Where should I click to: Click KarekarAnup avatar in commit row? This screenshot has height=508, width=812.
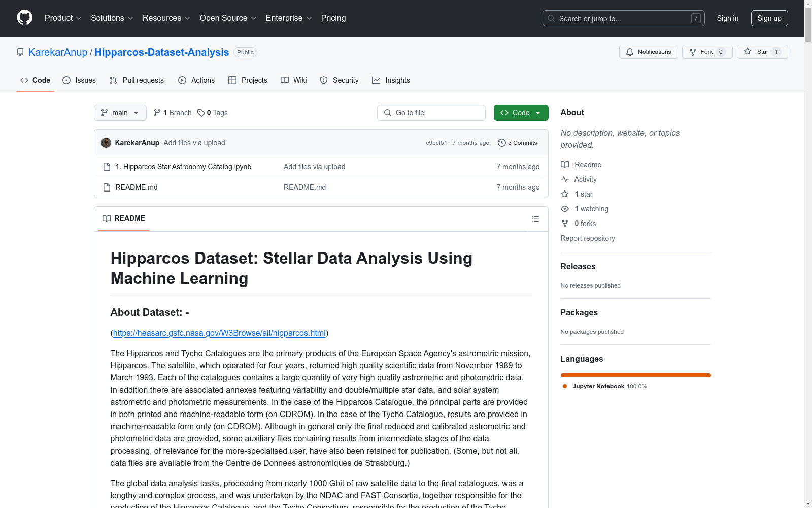click(x=106, y=143)
